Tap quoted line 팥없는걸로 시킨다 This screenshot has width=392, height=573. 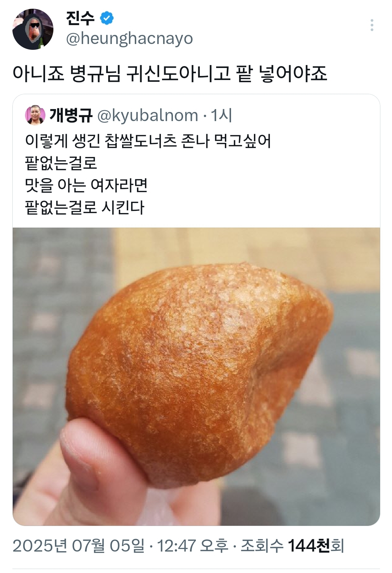[85, 208]
